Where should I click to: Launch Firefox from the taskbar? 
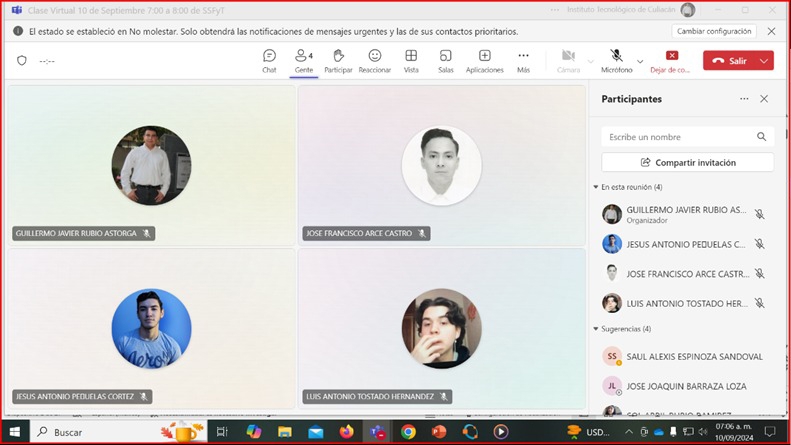347,432
